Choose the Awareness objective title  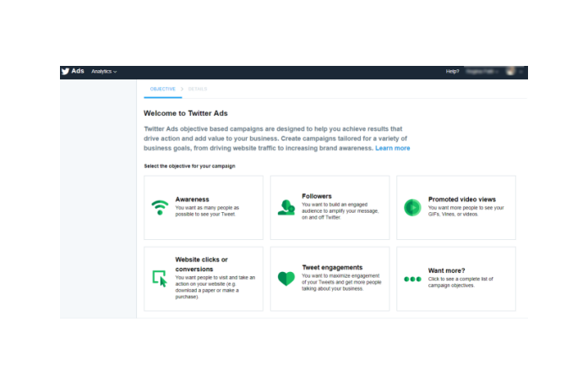[192, 199]
